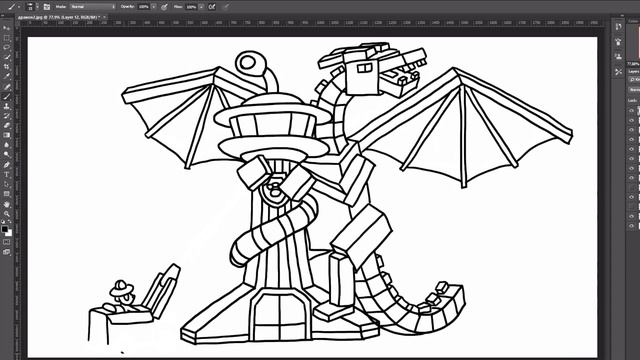The width and height of the screenshot is (640, 360).
Task: Select the Eyedropper tool
Action: click(x=7, y=77)
